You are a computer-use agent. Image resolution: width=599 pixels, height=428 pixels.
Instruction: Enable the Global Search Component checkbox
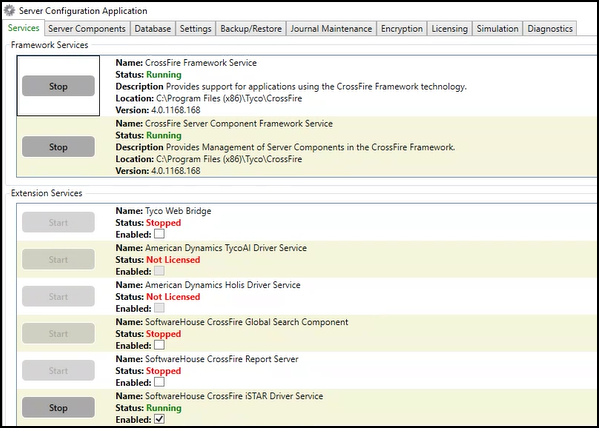coord(159,345)
